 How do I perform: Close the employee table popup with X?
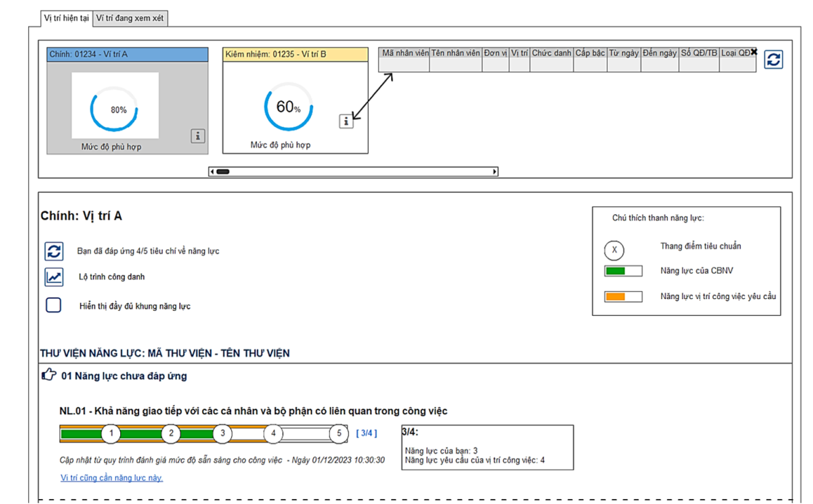pyautogui.click(x=754, y=53)
